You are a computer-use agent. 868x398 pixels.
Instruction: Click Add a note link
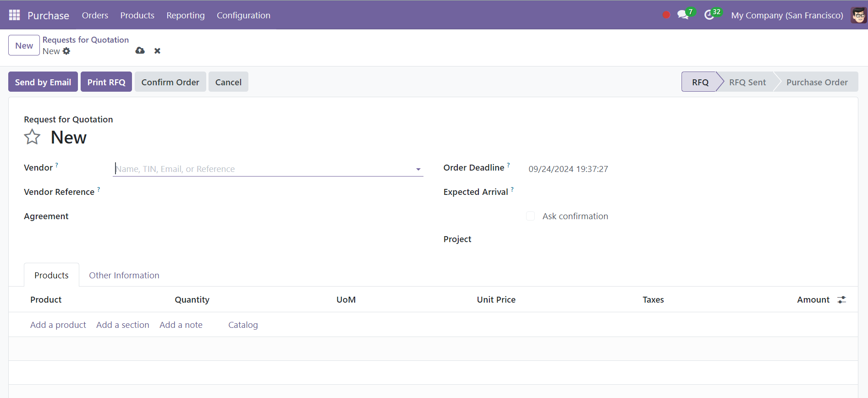pos(181,325)
